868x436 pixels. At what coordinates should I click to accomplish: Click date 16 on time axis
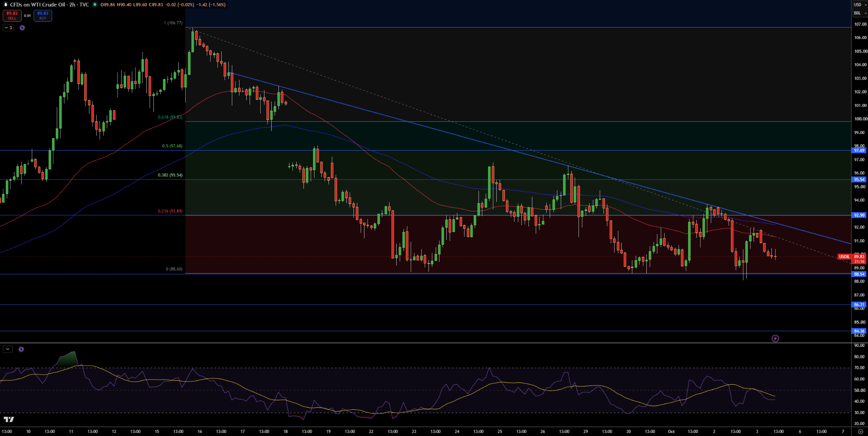(200, 431)
